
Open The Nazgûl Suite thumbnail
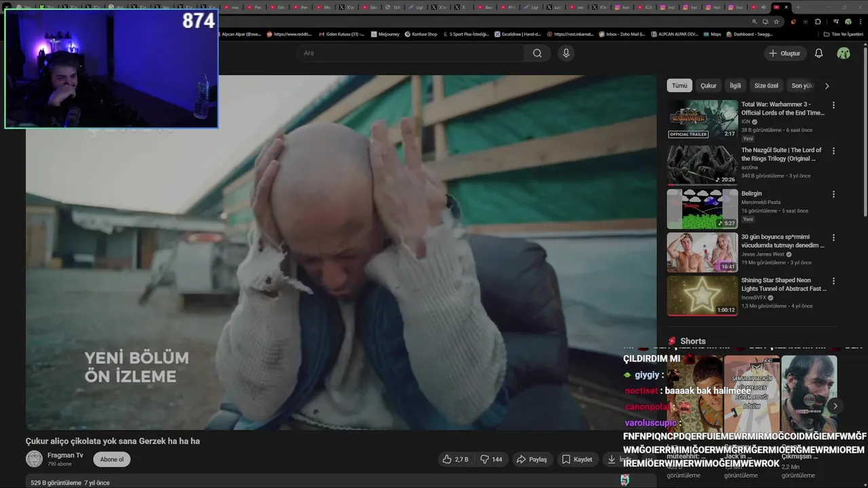click(702, 165)
